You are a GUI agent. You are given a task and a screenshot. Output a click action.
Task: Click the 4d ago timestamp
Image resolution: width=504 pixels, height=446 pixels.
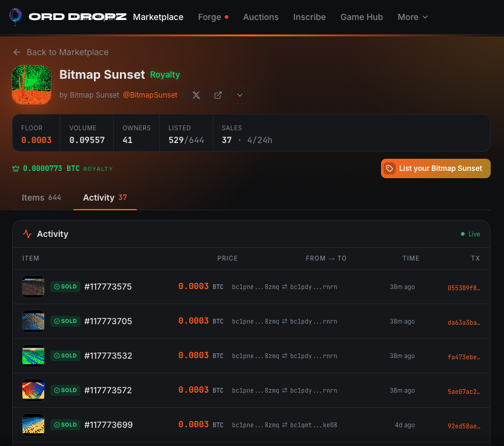pyautogui.click(x=405, y=425)
